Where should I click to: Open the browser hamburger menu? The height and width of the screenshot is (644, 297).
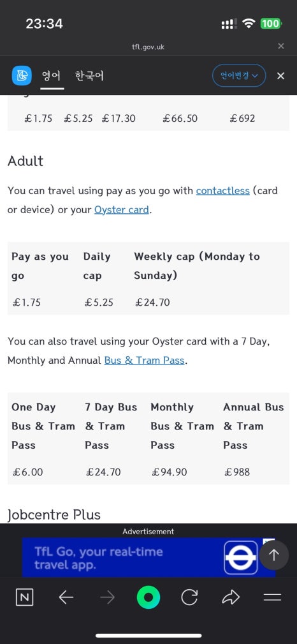[x=272, y=597]
